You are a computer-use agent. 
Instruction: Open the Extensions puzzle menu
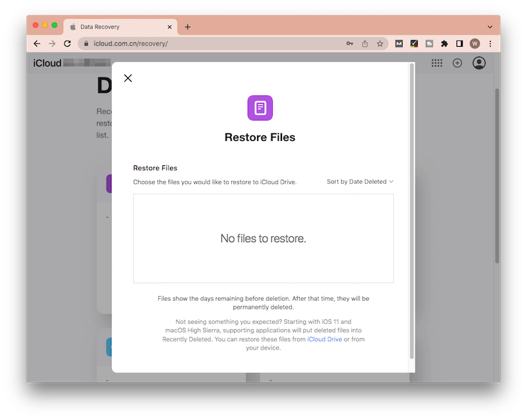tap(444, 43)
